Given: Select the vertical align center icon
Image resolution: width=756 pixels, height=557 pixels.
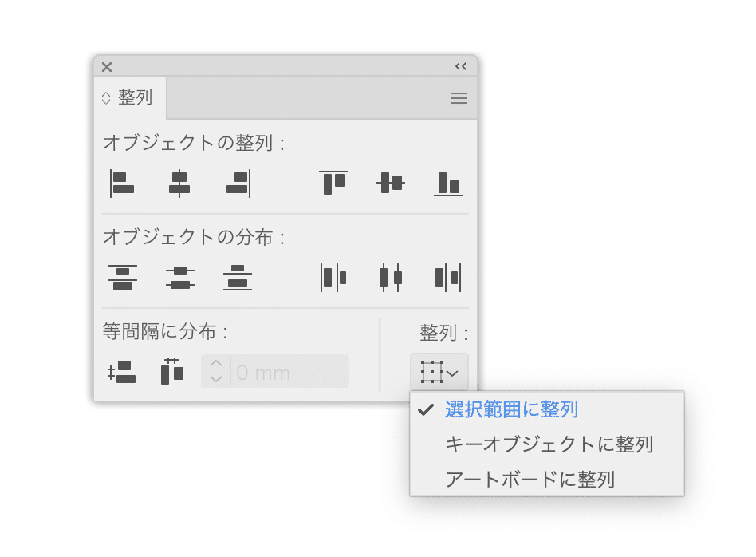Looking at the screenshot, I should pos(390,183).
